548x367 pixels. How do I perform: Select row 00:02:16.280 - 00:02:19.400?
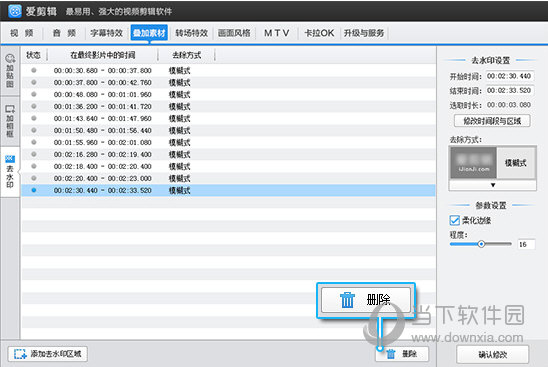229,154
